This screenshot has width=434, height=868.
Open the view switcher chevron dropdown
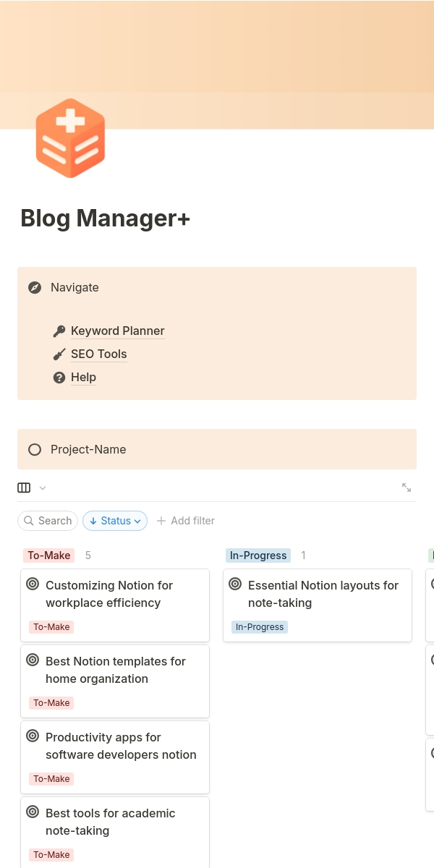43,488
